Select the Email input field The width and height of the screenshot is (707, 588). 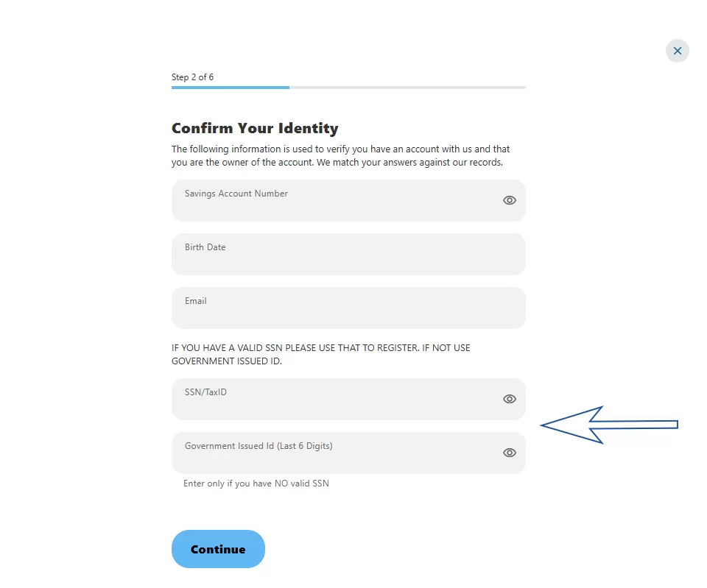(x=348, y=308)
